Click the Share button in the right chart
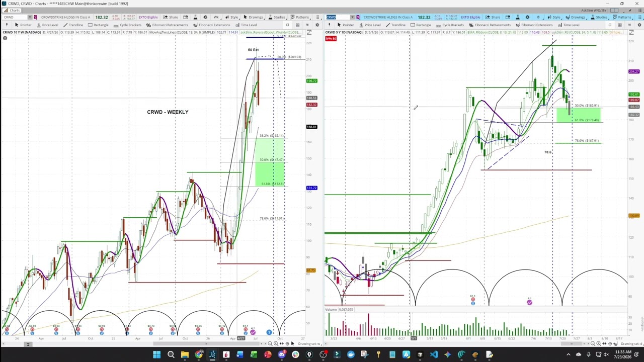 click(493, 17)
